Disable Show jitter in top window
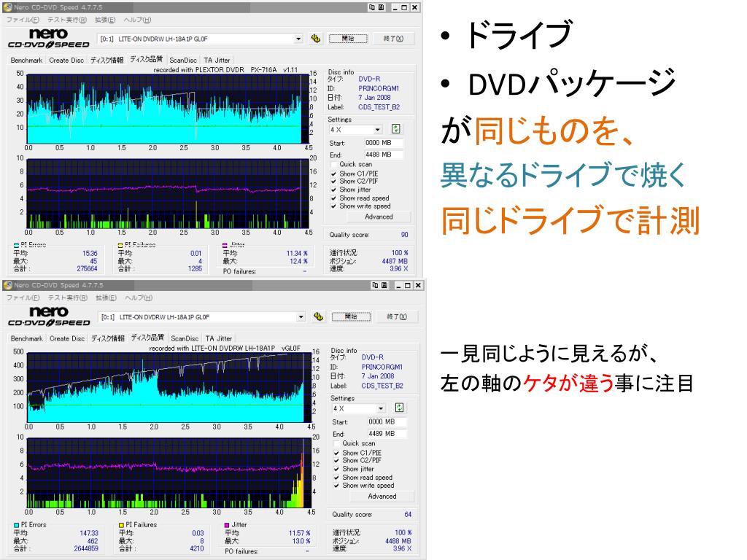This screenshot has height=560, width=747. (333, 190)
